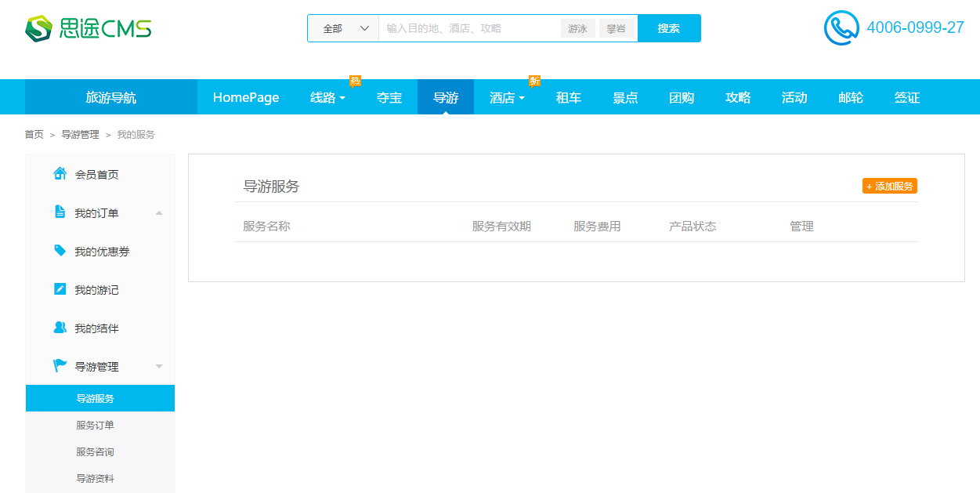980x493 pixels.
Task: Expand the 酒店 navigation dropdown
Action: click(x=507, y=98)
